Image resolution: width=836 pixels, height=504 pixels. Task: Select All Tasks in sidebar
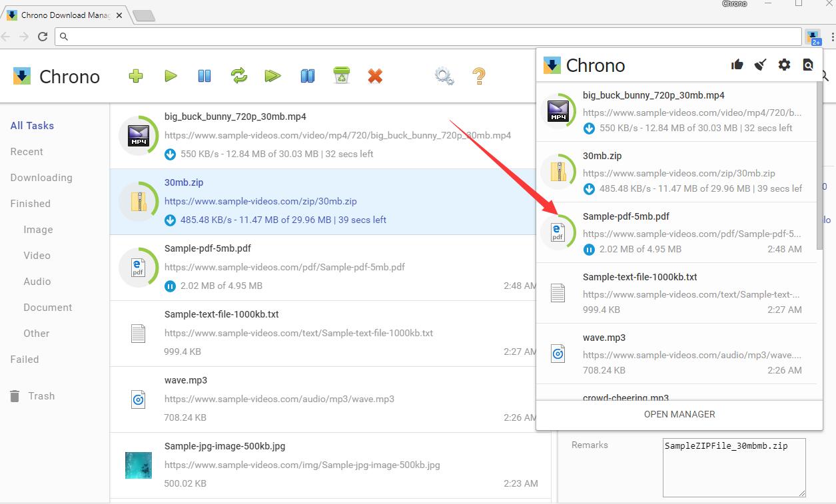(x=32, y=126)
